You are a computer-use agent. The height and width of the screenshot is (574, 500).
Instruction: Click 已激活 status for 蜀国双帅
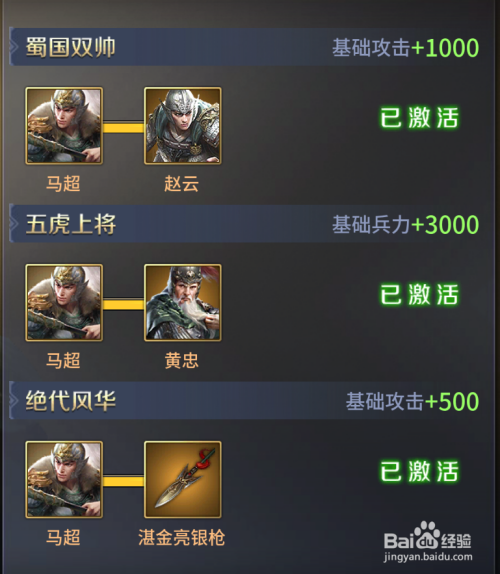(x=419, y=118)
